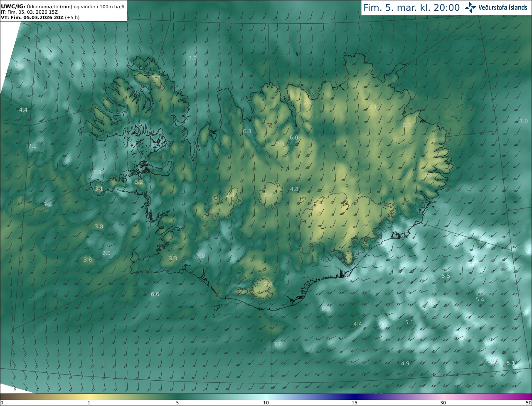The width and height of the screenshot is (532, 406).
Task: Click the 0 tick on the color scale
Action: [2, 403]
